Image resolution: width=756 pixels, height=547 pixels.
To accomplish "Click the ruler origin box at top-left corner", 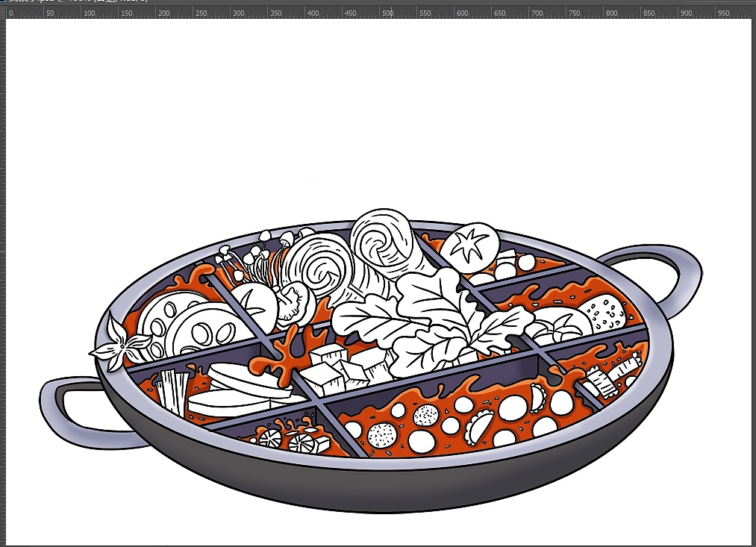I will (2, 12).
